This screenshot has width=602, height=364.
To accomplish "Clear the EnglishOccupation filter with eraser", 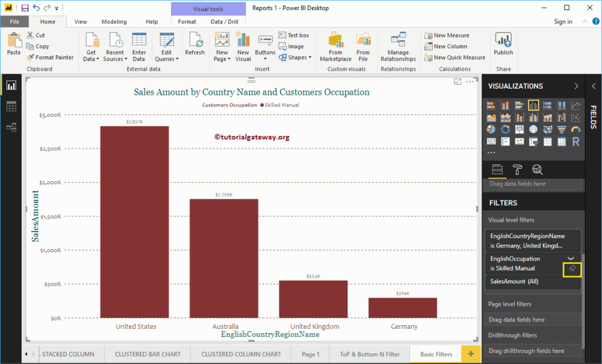I will [572, 269].
